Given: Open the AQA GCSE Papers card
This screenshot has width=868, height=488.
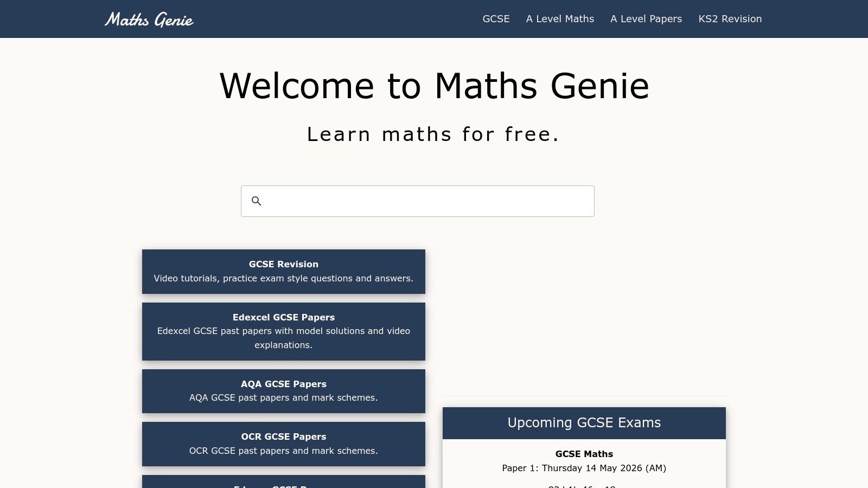Looking at the screenshot, I should 284,391.
